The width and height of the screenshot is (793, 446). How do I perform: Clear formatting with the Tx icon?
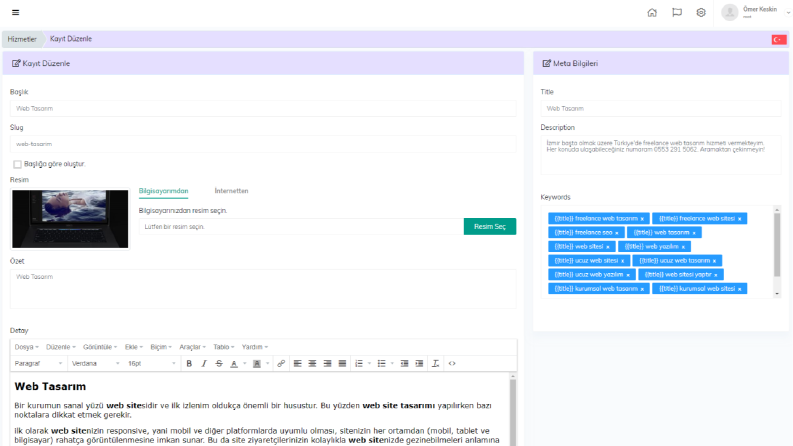(435, 364)
